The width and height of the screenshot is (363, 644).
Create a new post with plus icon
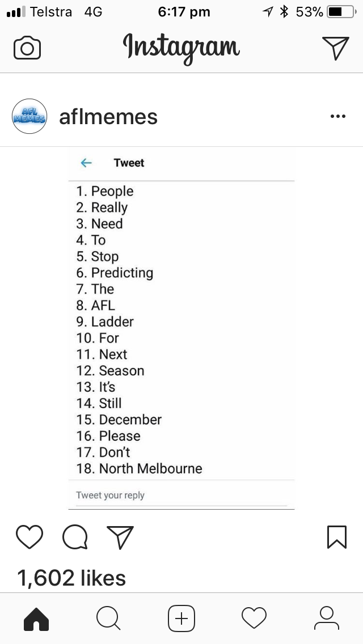[181, 618]
